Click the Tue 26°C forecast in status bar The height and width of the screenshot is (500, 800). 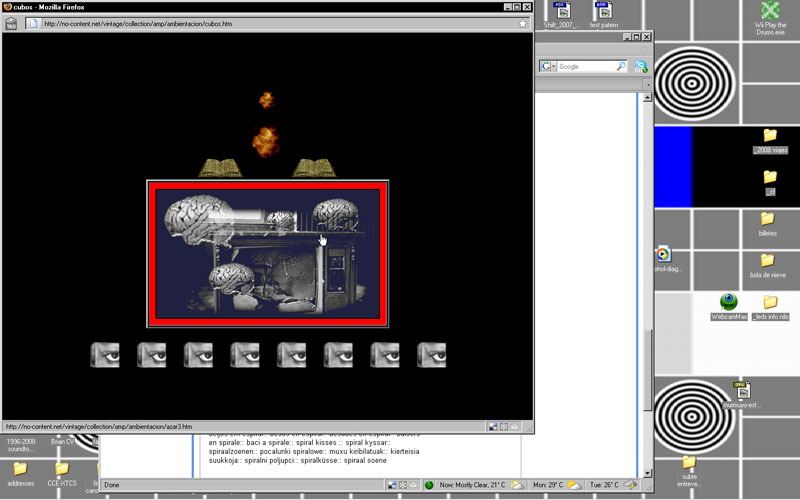point(600,485)
